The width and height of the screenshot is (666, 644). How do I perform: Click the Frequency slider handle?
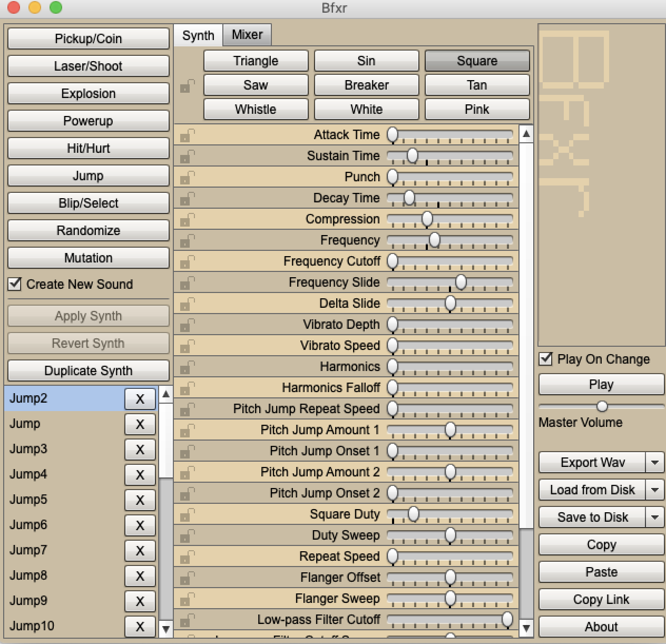click(x=434, y=240)
